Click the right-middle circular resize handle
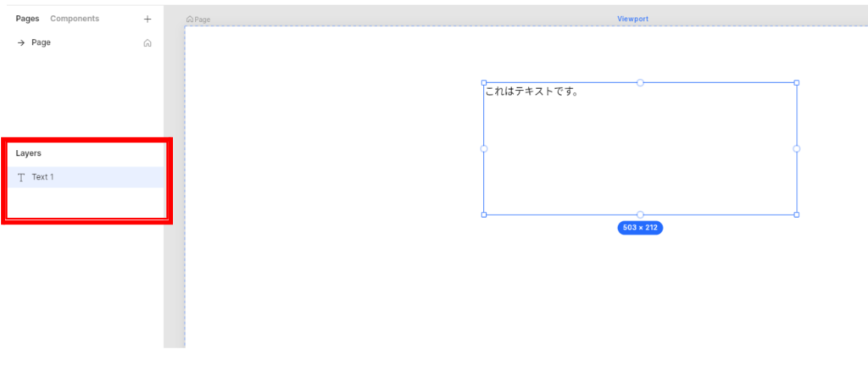The width and height of the screenshot is (868, 383). point(796,148)
